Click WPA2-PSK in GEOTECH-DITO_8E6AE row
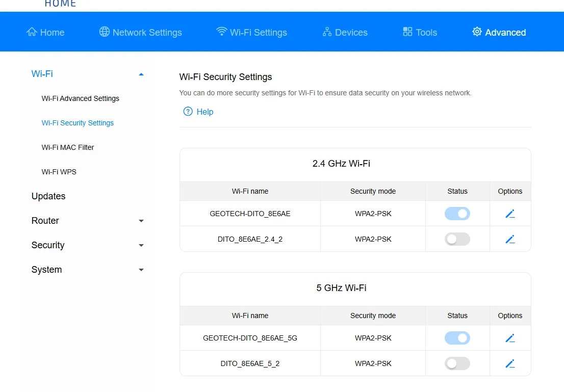Screen dimensions: 564x392 373,214
